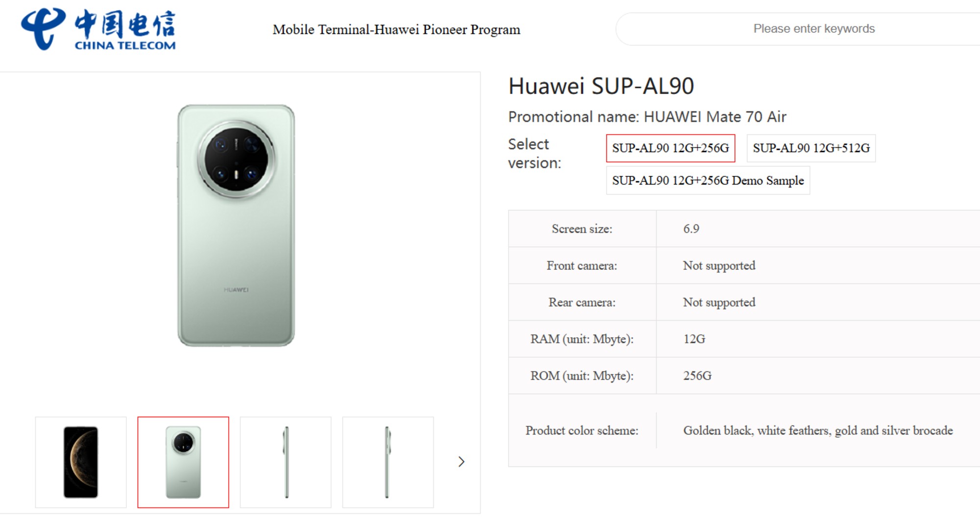Select the SUP-AL90 12G+256G version

tap(670, 148)
